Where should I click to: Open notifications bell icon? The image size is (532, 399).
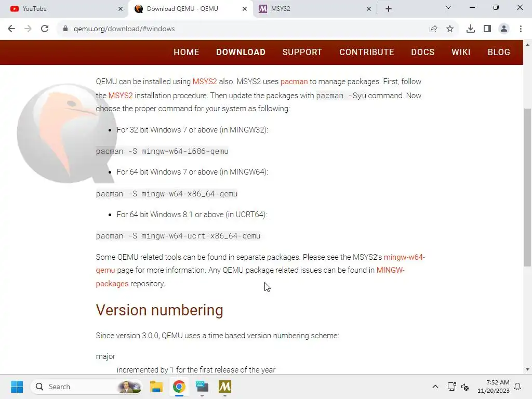[517, 387]
